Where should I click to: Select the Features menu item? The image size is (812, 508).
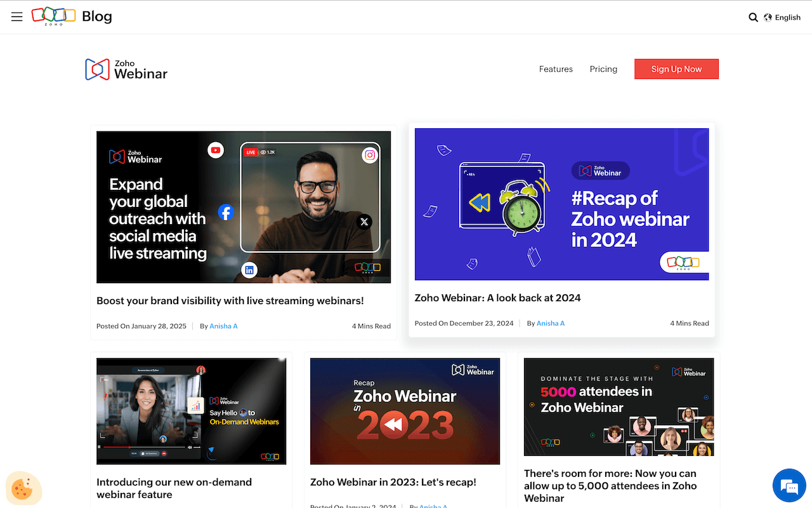pos(556,69)
